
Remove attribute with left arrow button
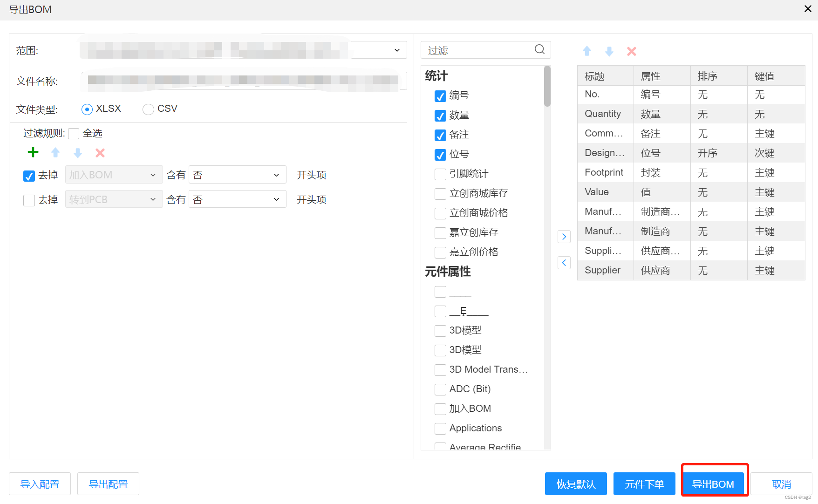pyautogui.click(x=564, y=263)
